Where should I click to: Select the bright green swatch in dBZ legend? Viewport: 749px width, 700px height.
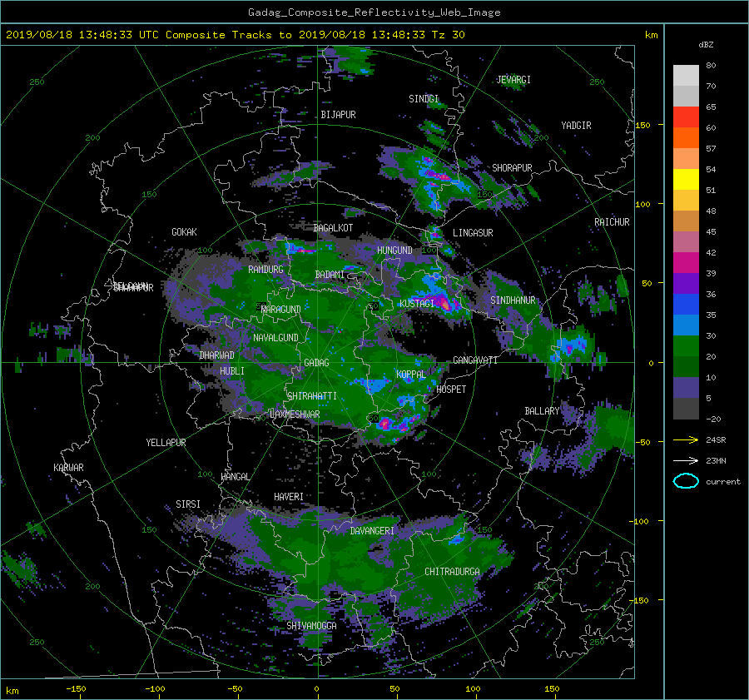click(686, 346)
